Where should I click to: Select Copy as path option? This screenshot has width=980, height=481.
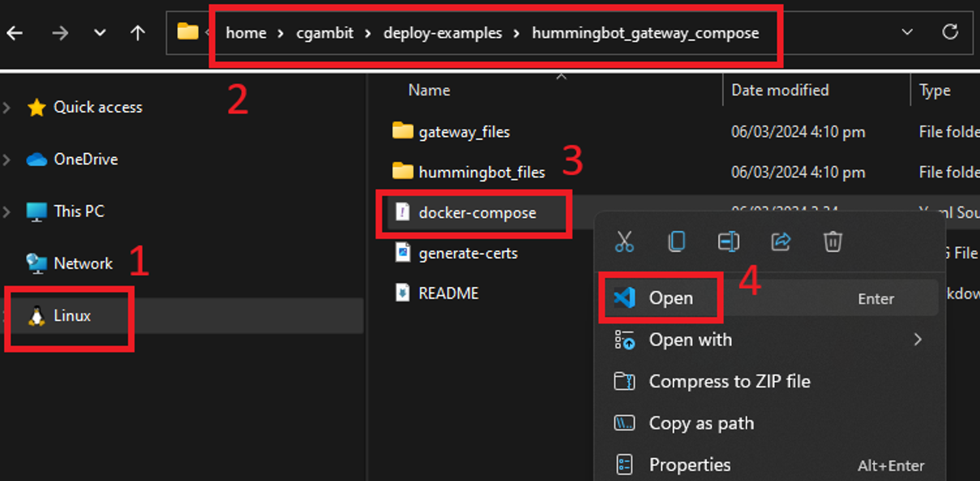pyautogui.click(x=701, y=423)
